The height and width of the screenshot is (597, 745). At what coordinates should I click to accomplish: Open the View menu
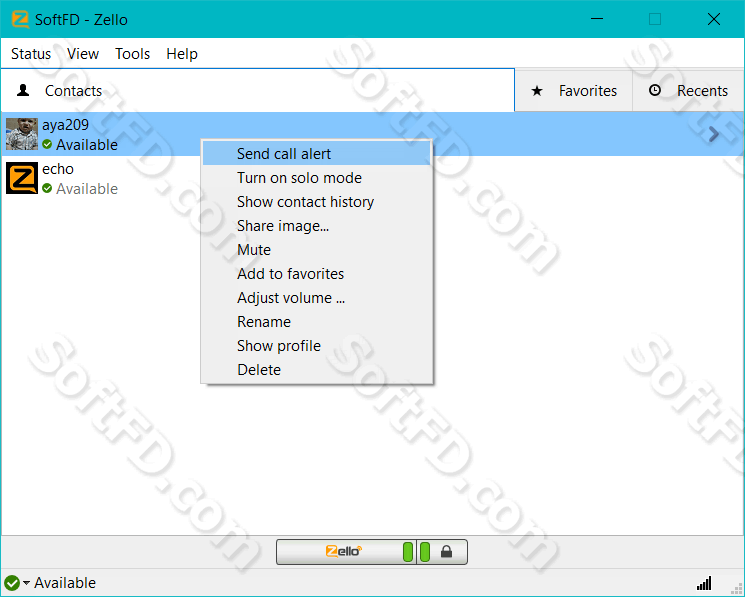pyautogui.click(x=83, y=54)
